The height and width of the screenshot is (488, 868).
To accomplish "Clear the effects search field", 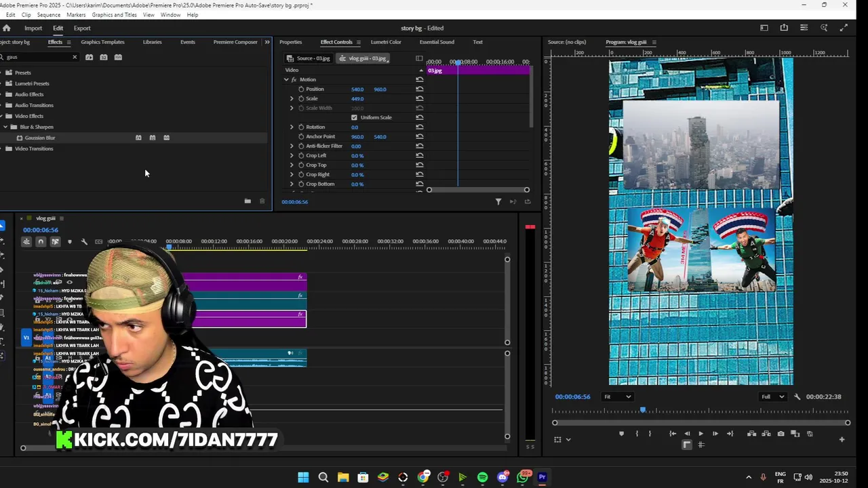I will click(x=75, y=57).
